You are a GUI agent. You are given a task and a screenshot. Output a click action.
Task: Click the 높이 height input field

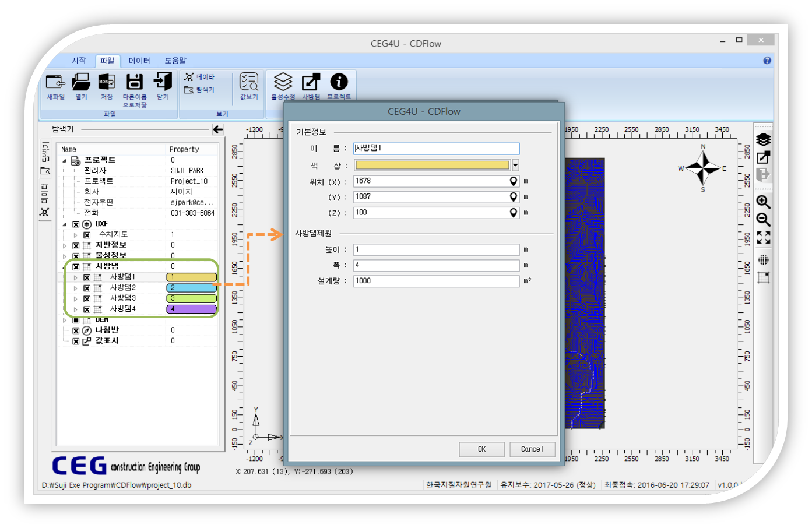coord(436,249)
